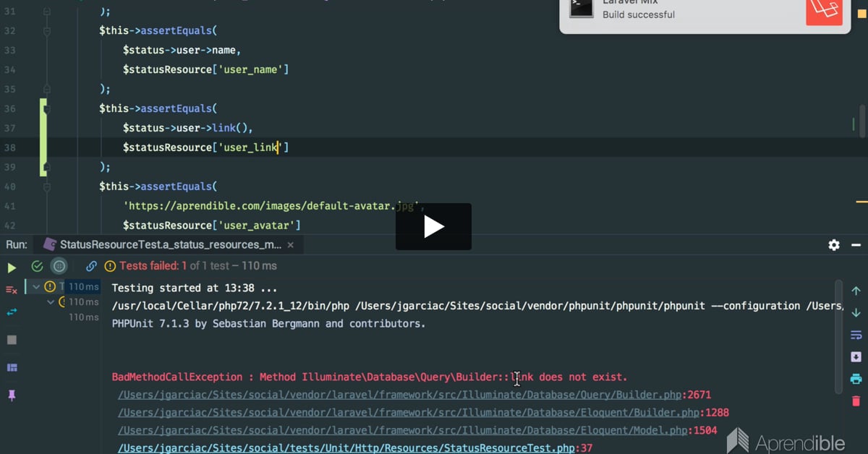Select the root failed test tree row
Viewport: 868px width, 454px height.
[64, 287]
